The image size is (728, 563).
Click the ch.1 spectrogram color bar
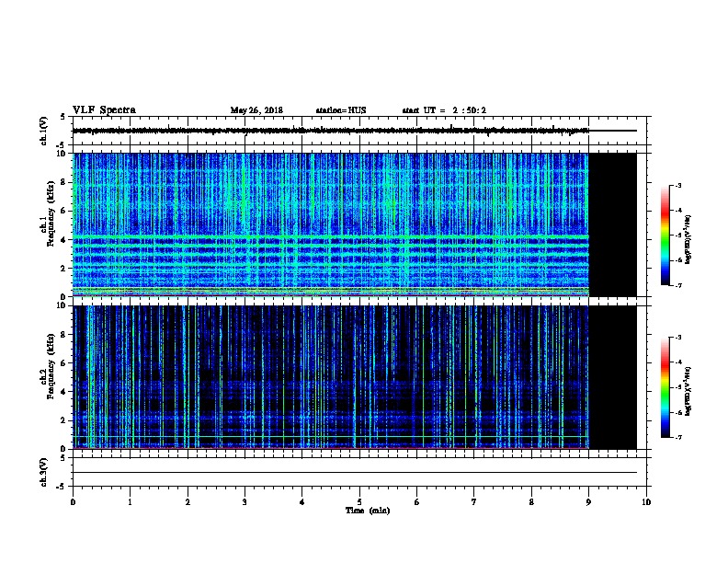coord(665,236)
